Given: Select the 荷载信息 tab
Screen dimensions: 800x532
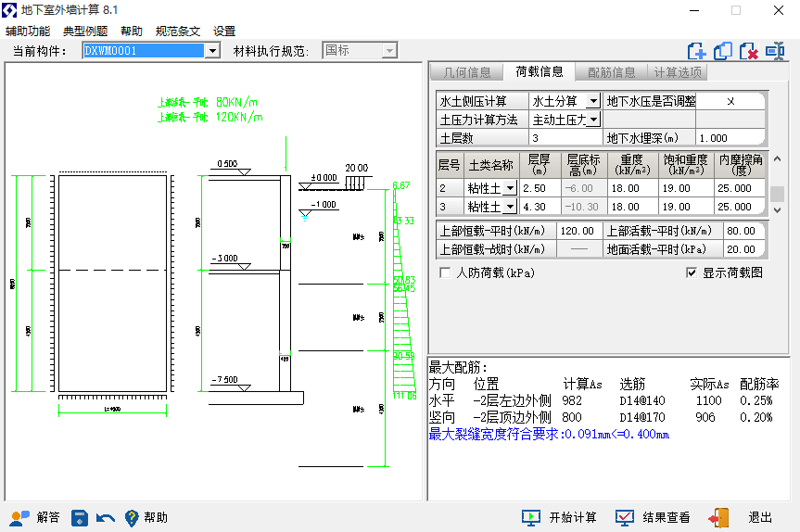Looking at the screenshot, I should point(540,72).
